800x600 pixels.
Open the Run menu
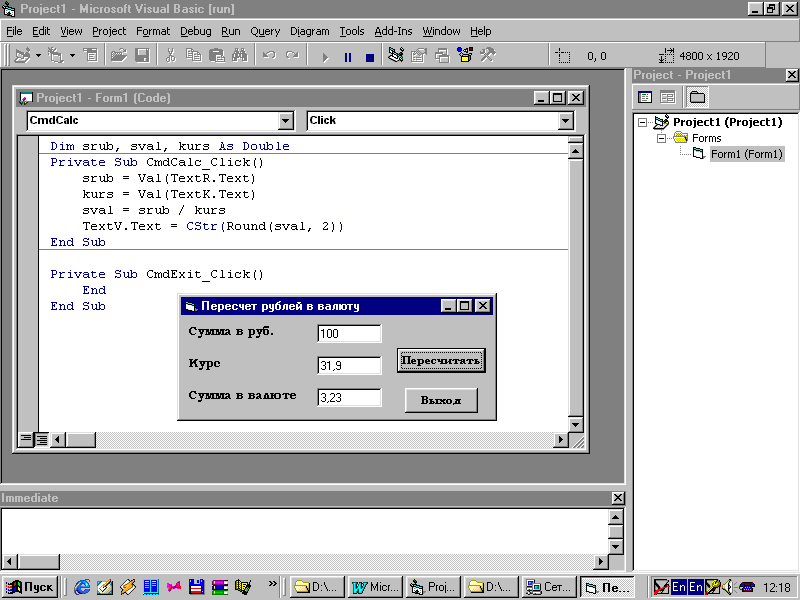click(x=231, y=32)
